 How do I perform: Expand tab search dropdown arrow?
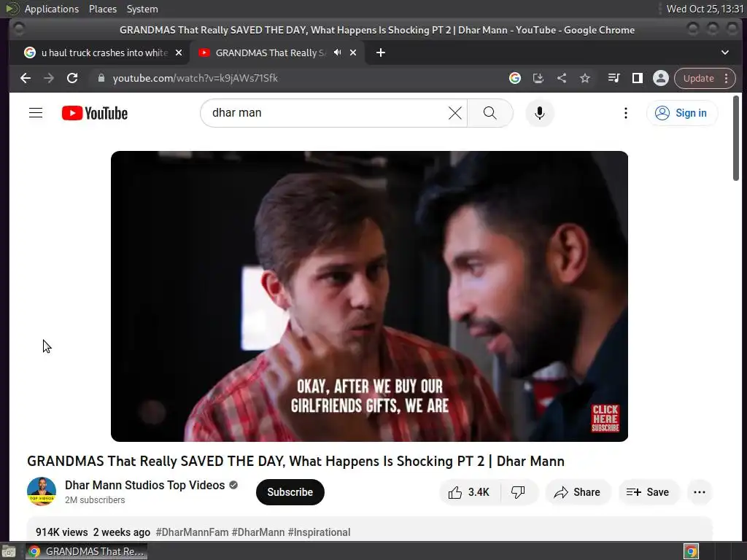click(724, 52)
